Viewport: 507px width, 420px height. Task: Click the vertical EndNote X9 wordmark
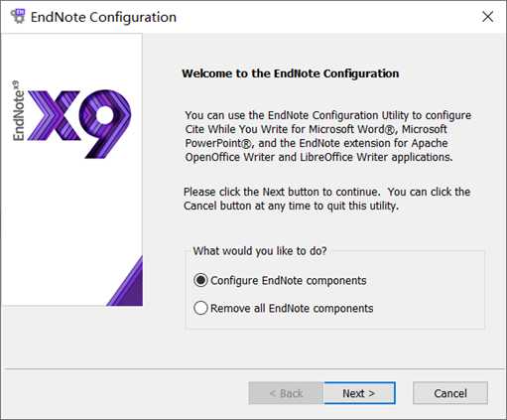19,110
